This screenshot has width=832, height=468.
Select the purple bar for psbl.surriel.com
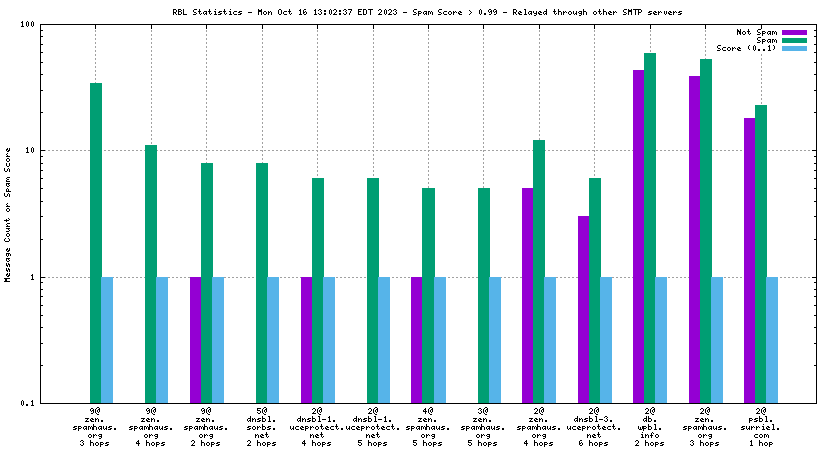pyautogui.click(x=749, y=260)
